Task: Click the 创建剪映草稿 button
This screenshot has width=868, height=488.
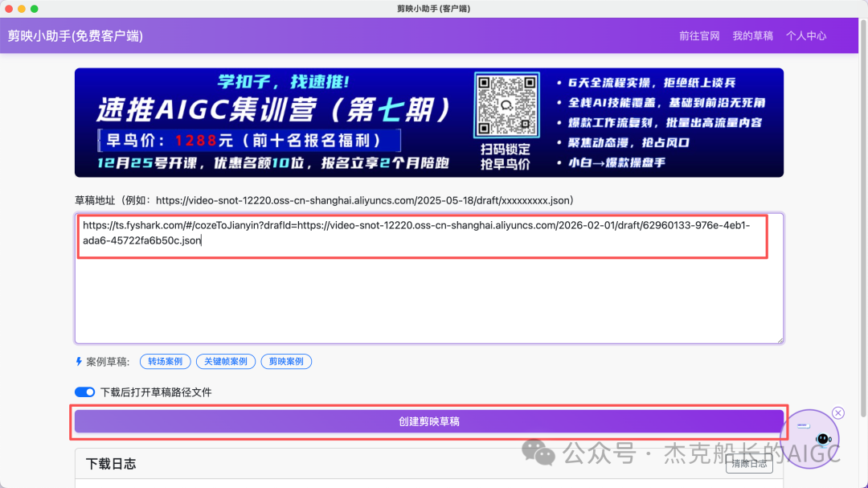Action: click(x=429, y=421)
